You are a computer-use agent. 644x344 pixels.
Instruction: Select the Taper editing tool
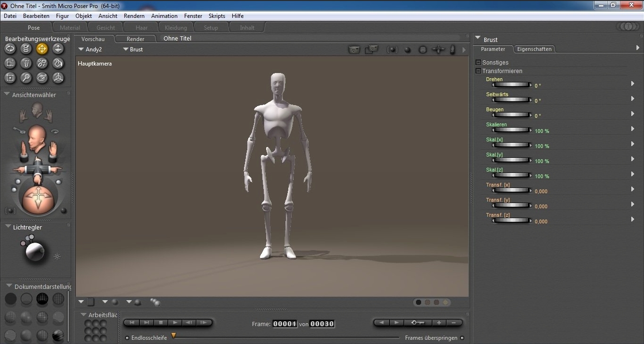[x=26, y=63]
